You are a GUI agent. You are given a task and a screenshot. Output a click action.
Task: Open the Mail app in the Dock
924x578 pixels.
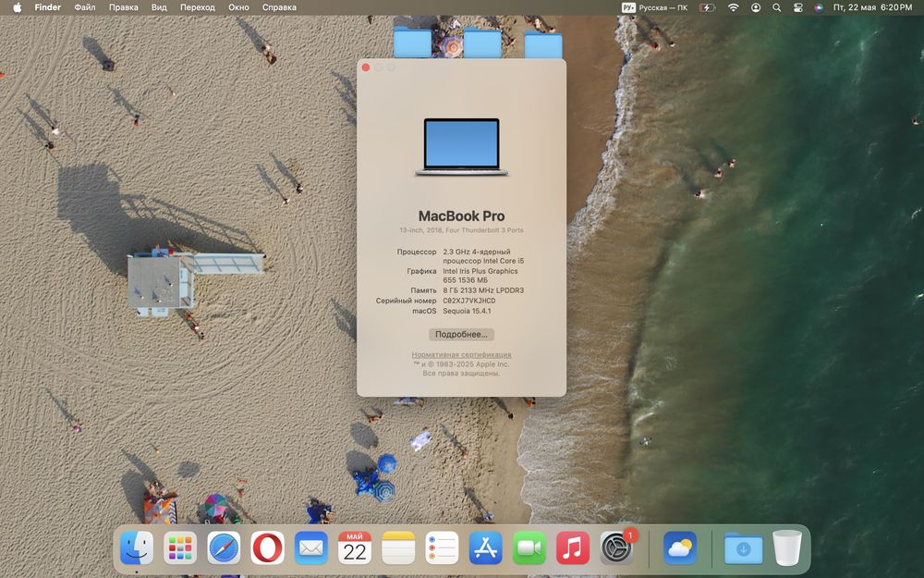311,547
